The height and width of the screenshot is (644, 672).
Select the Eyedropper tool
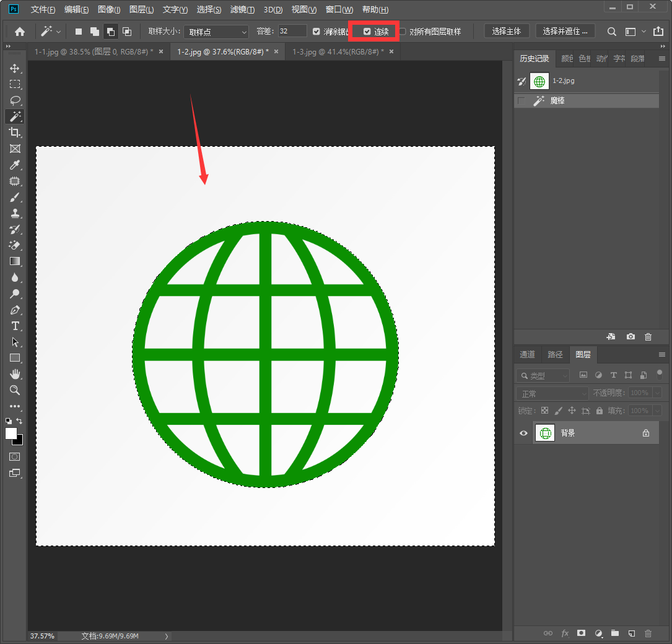pyautogui.click(x=15, y=165)
